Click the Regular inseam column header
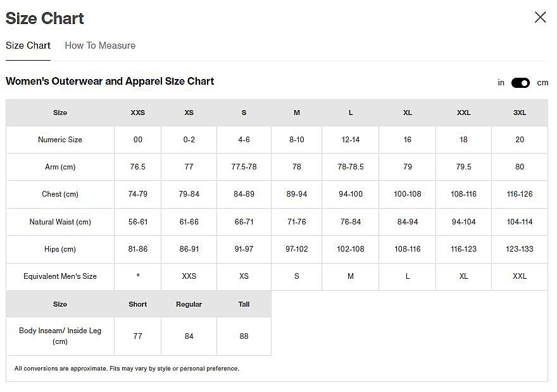557x392 pixels. pos(189,304)
